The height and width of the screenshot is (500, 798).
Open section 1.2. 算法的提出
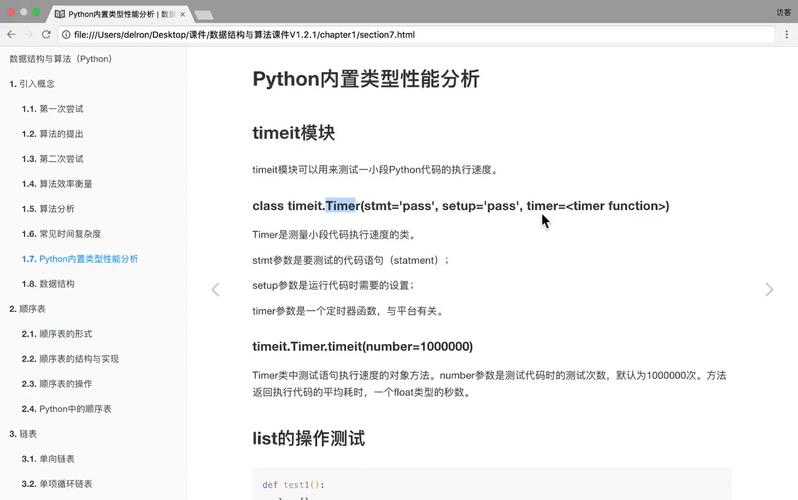[52, 134]
